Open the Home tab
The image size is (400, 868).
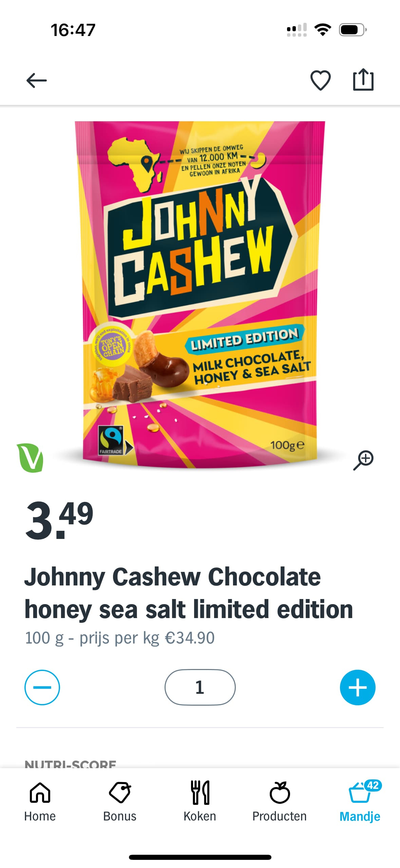click(40, 801)
